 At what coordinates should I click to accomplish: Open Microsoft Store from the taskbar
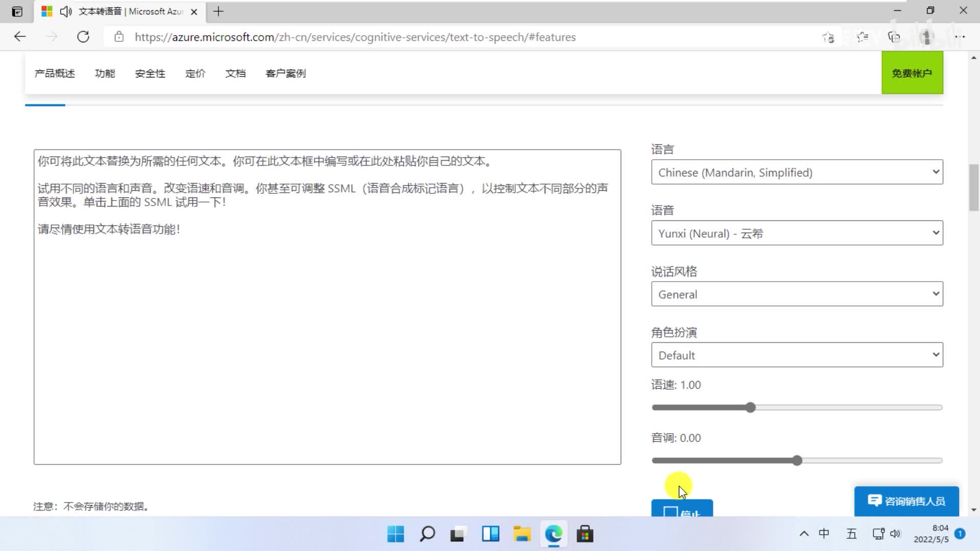point(585,534)
